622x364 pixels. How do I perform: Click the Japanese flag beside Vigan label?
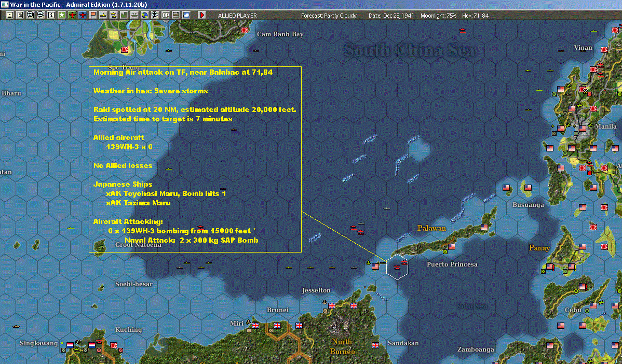pos(604,49)
